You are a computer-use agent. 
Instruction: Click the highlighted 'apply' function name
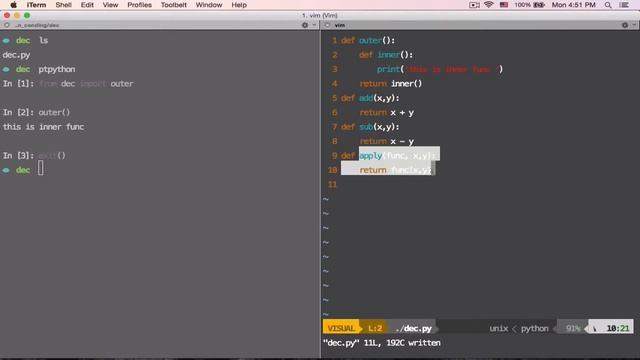pos(371,156)
